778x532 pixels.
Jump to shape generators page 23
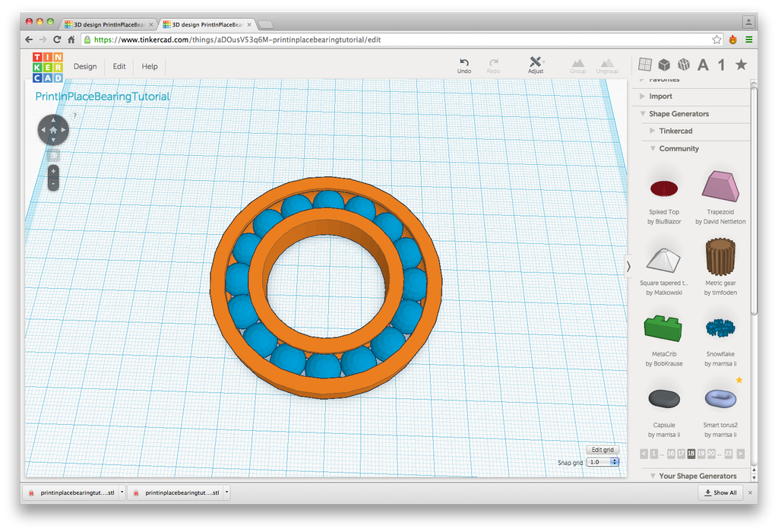click(x=729, y=454)
